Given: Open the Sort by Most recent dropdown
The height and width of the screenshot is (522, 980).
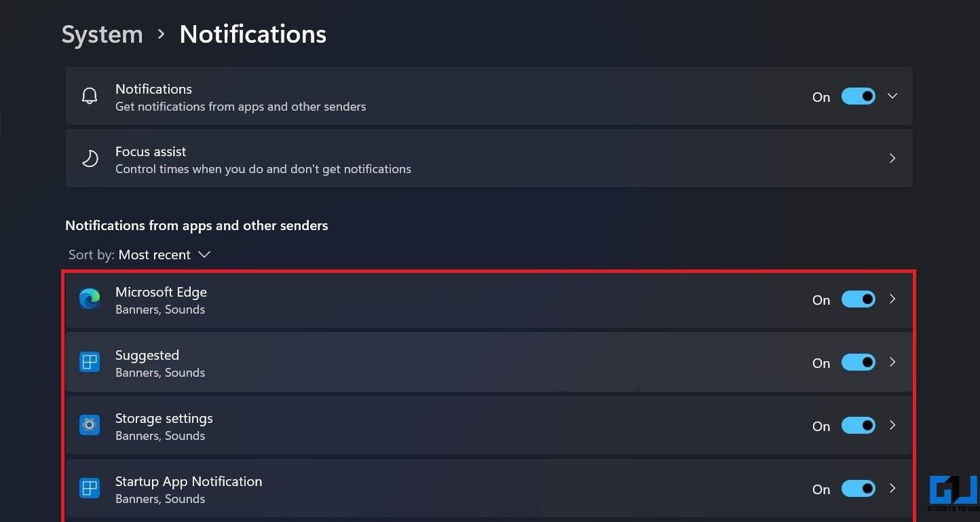Looking at the screenshot, I should pos(139,255).
